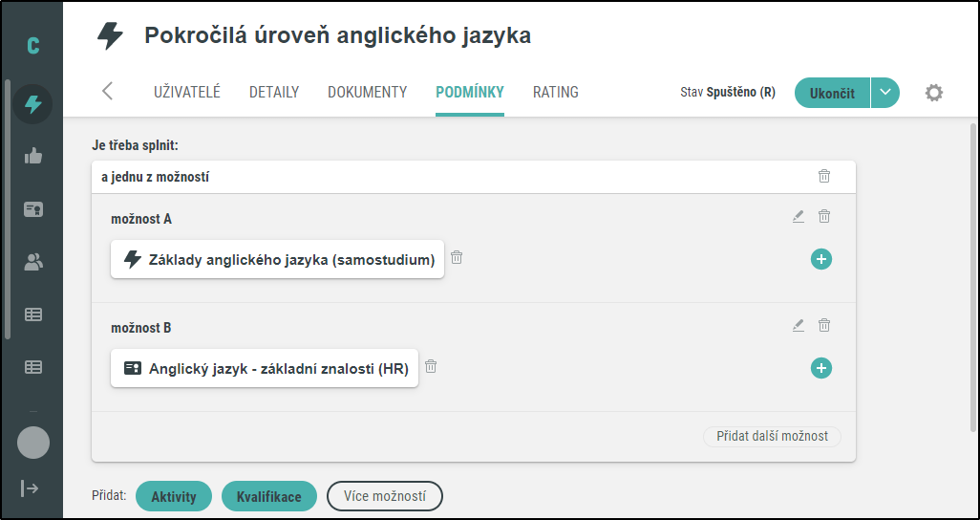980x520 pixels.
Task: Add condition via Kvalifikace button
Action: [x=269, y=497]
